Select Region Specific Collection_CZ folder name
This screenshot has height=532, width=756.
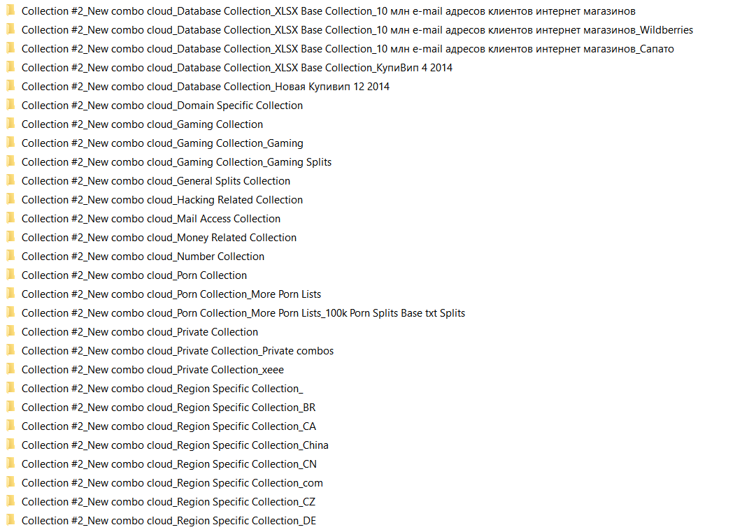pyautogui.click(x=169, y=502)
